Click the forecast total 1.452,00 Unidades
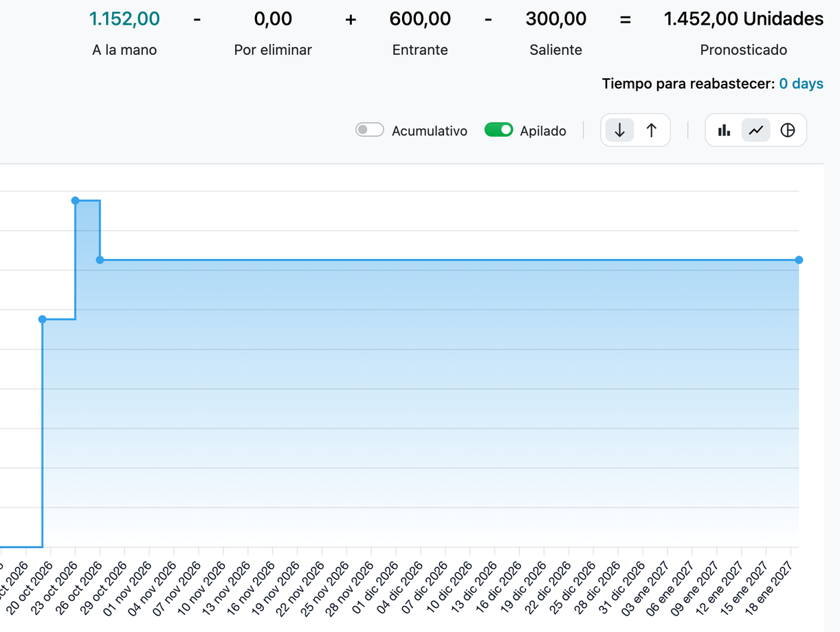The image size is (840, 632). 743,19
